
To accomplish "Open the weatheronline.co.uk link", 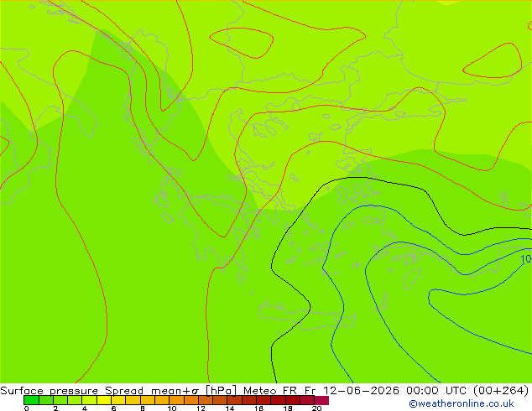I will (x=462, y=403).
